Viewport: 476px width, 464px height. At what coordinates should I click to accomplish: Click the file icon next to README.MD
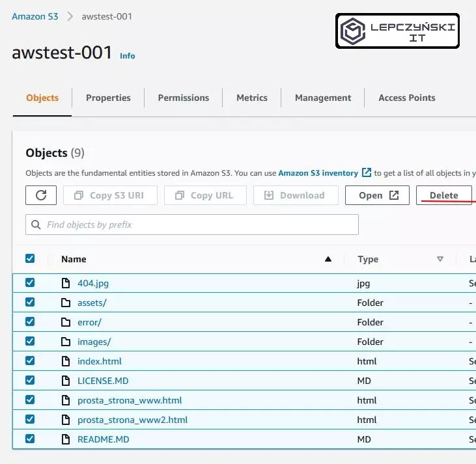pyautogui.click(x=66, y=439)
